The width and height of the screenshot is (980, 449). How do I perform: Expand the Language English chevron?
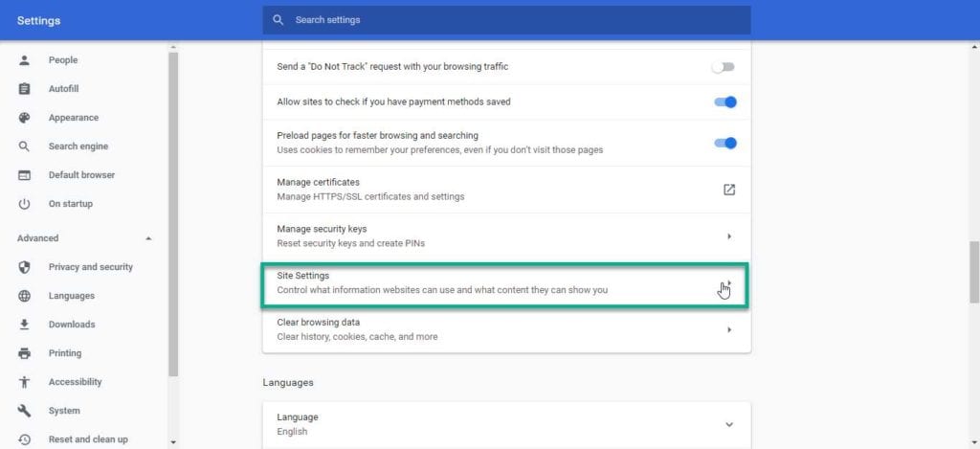pos(728,425)
